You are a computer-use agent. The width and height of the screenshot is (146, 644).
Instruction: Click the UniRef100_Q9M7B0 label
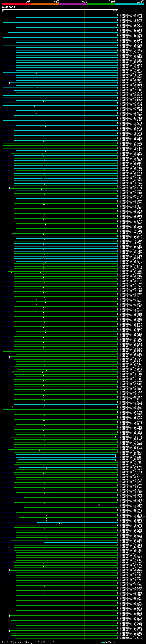[131, 48]
